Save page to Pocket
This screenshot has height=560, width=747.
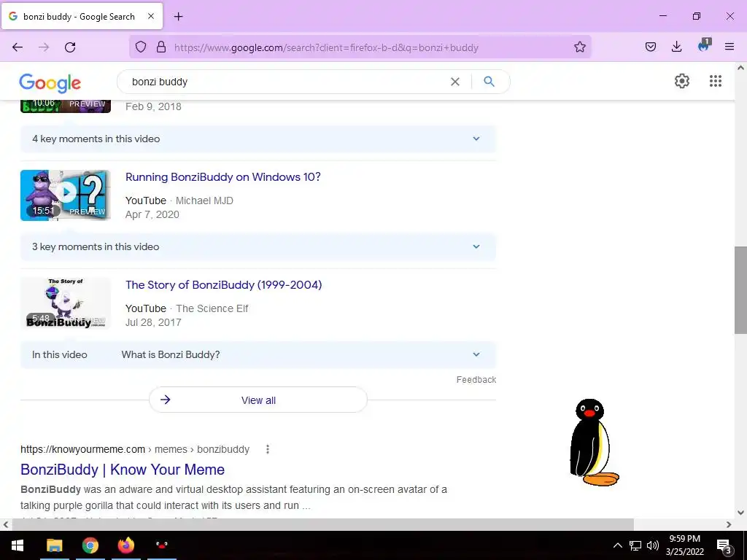[x=651, y=47]
